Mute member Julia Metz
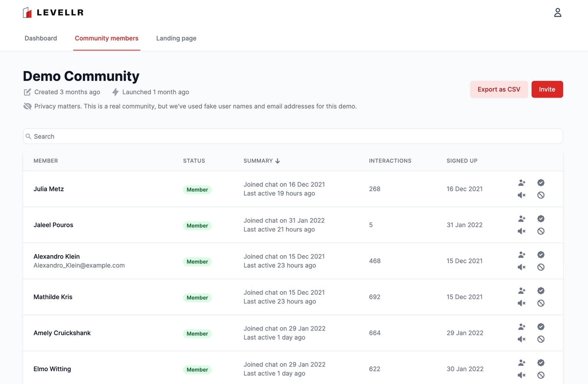The image size is (588, 384). [522, 195]
